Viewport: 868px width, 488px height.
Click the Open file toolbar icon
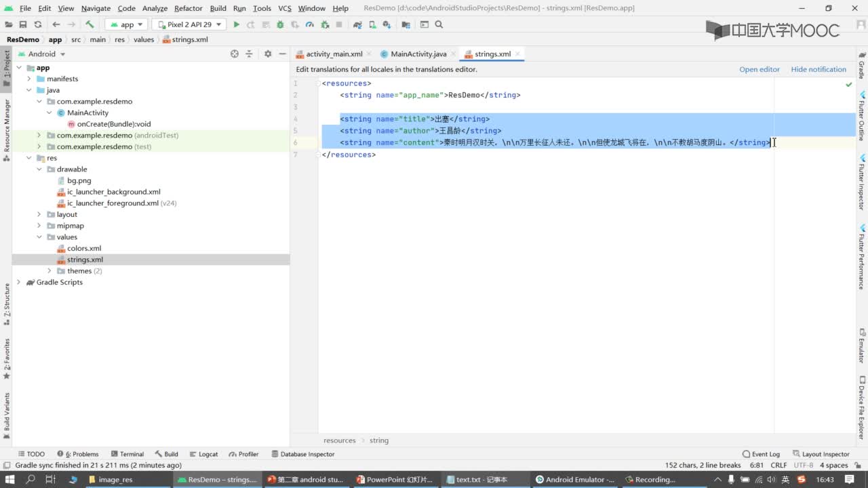click(x=10, y=24)
